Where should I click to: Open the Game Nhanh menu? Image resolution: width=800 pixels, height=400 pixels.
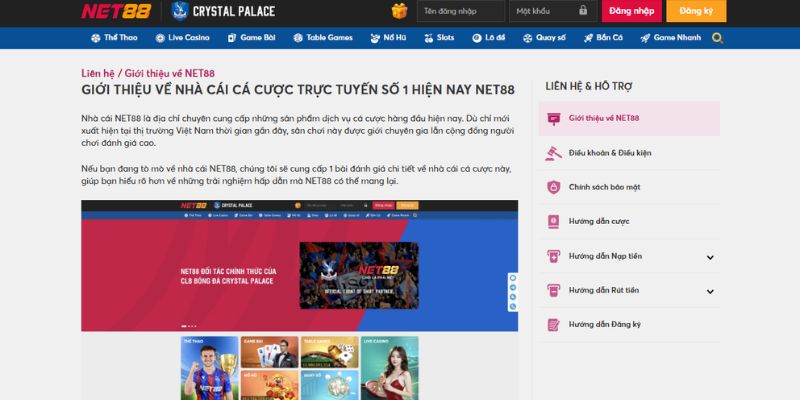pyautogui.click(x=671, y=38)
